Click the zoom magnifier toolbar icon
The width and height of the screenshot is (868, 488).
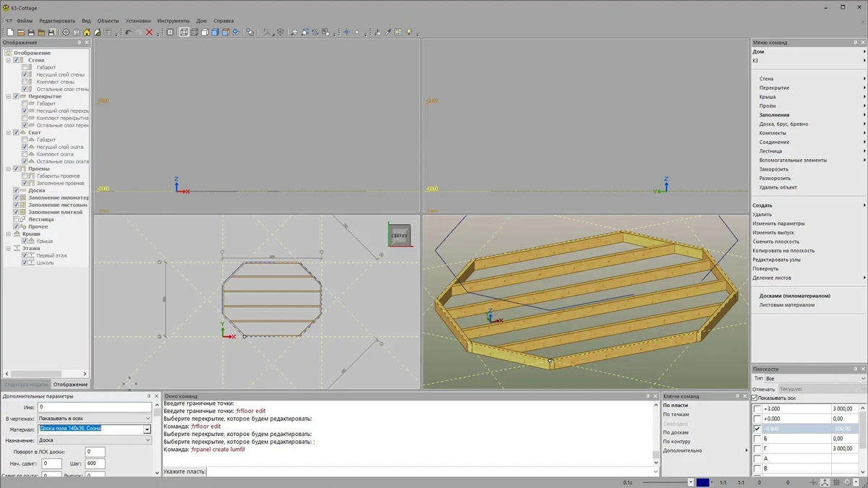(294, 33)
